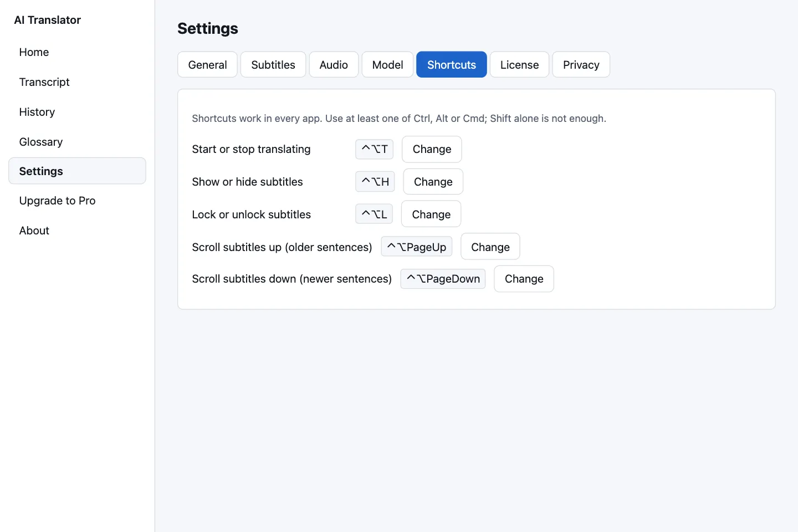This screenshot has height=532, width=798.
Task: Click the ^⌥L shortcut key badge
Action: [x=374, y=214]
